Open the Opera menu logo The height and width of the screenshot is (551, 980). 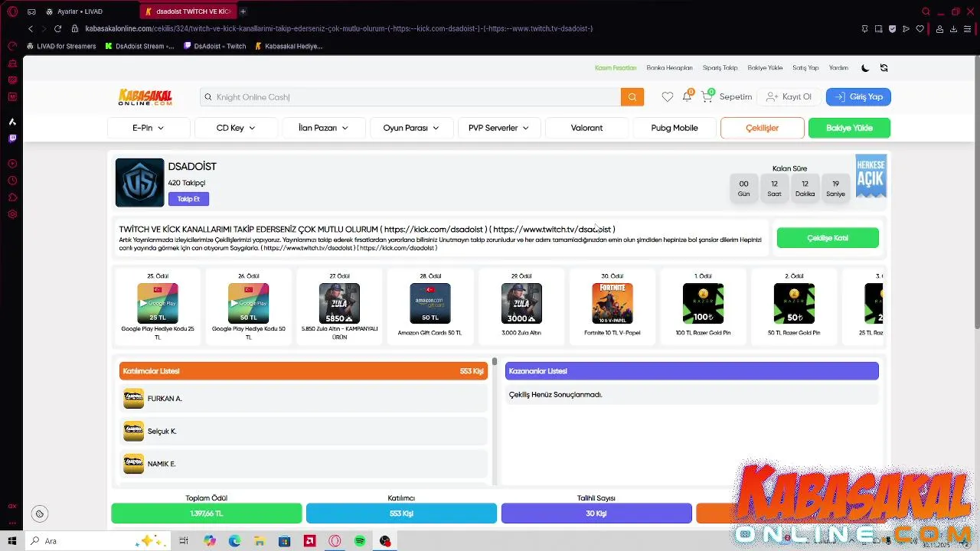[12, 11]
